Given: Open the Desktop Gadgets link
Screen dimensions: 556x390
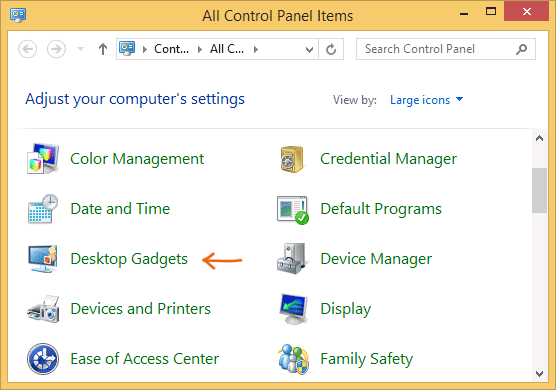Looking at the screenshot, I should pos(129,259).
